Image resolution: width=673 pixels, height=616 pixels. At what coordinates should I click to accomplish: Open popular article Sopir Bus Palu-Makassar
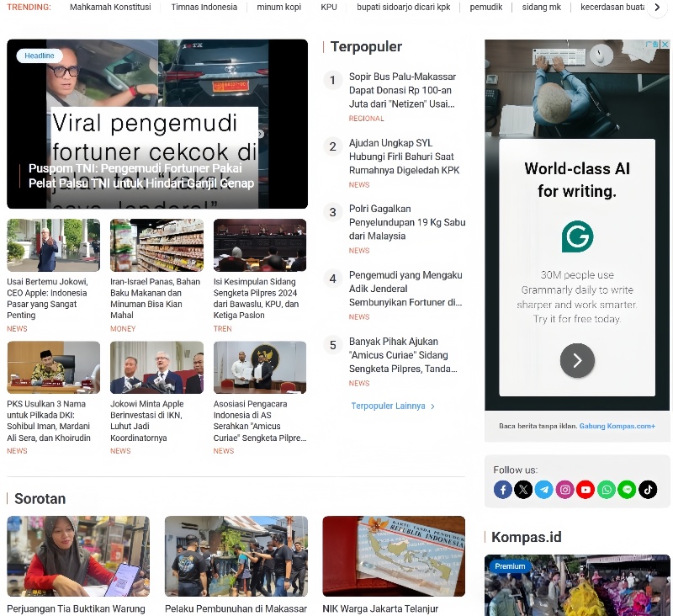[x=402, y=90]
